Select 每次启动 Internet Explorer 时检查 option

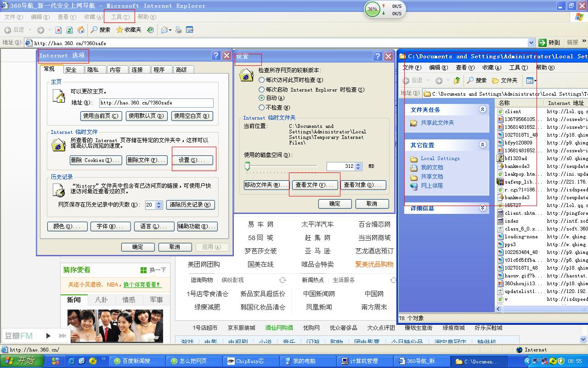tap(262, 90)
